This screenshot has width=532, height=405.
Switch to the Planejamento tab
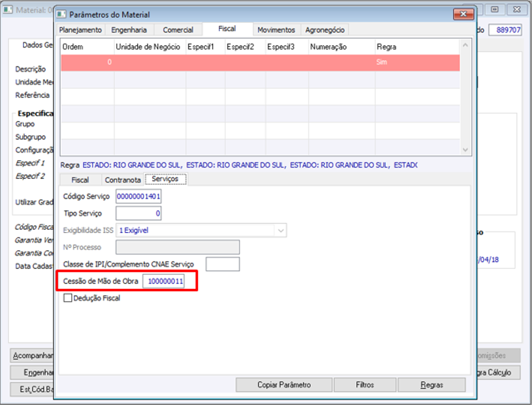coord(81,30)
